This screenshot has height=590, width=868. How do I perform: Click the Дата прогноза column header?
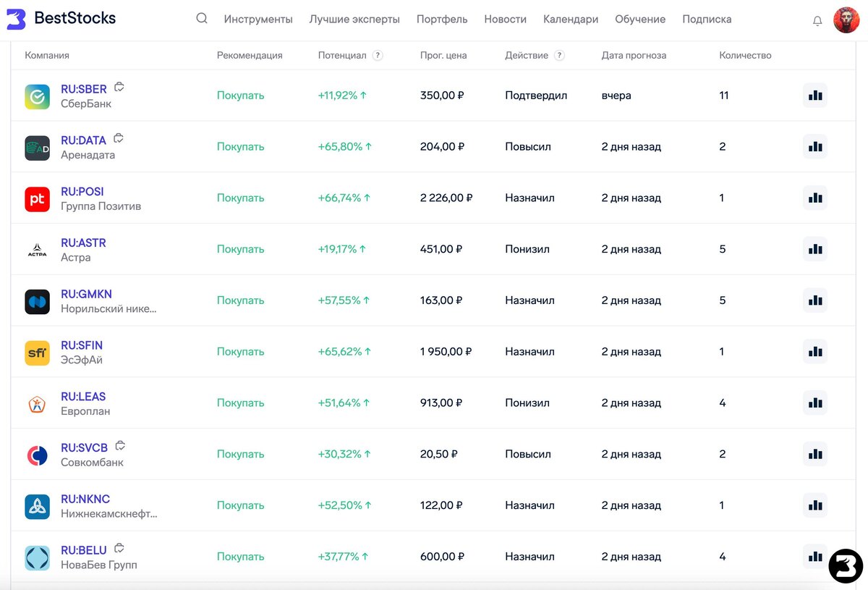click(x=634, y=55)
